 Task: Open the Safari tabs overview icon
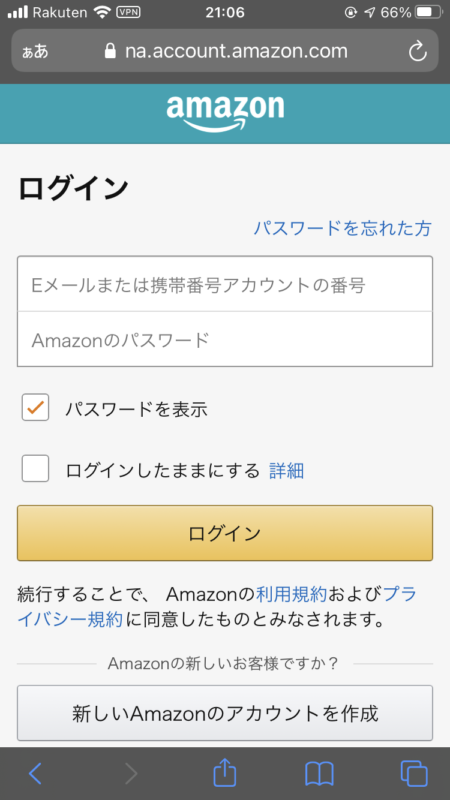414,773
